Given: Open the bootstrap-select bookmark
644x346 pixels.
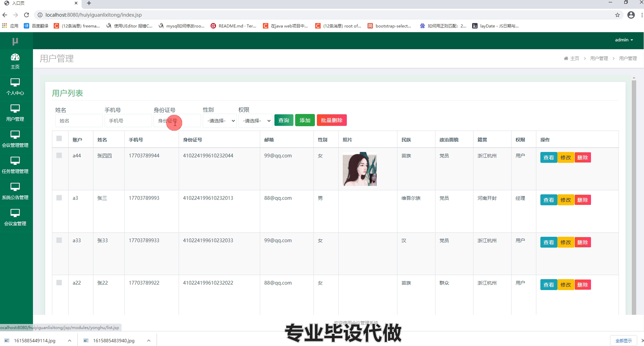Looking at the screenshot, I should [x=390, y=26].
